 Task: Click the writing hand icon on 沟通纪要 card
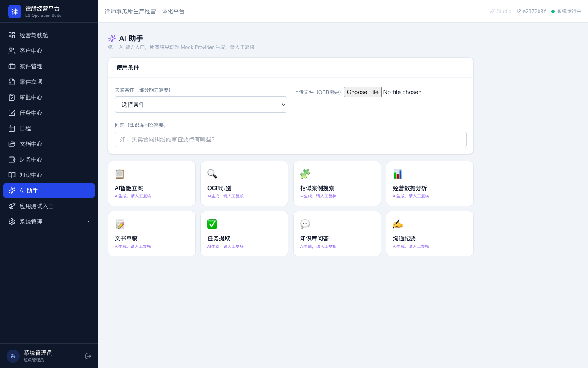click(x=398, y=224)
